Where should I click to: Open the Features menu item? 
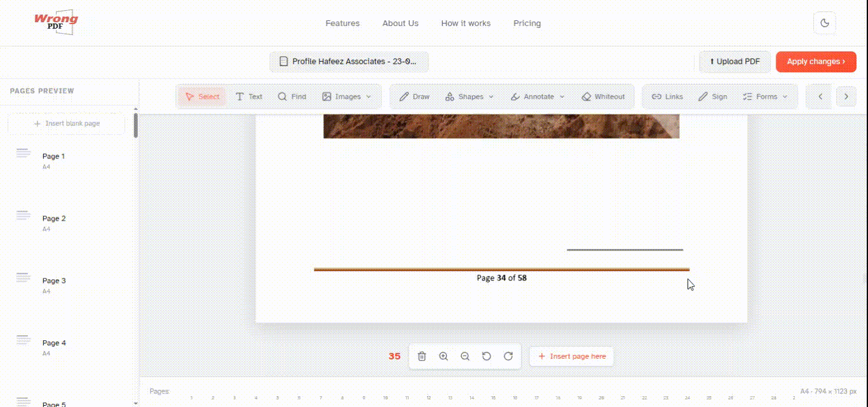tap(342, 23)
